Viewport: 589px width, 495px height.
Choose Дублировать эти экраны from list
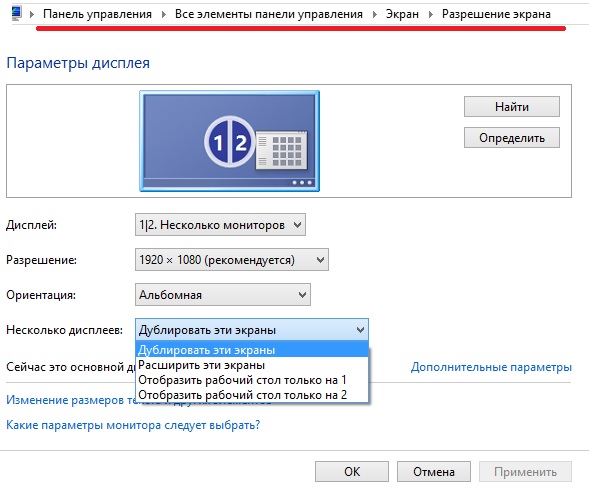tap(252, 350)
